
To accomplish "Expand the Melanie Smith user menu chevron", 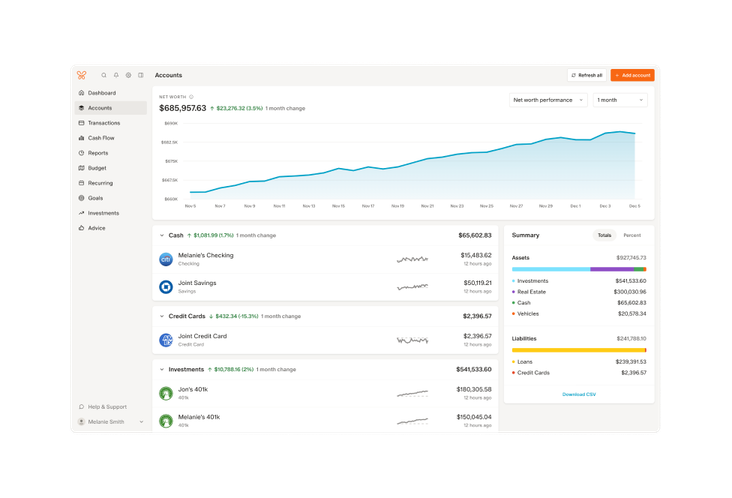I will [141, 422].
